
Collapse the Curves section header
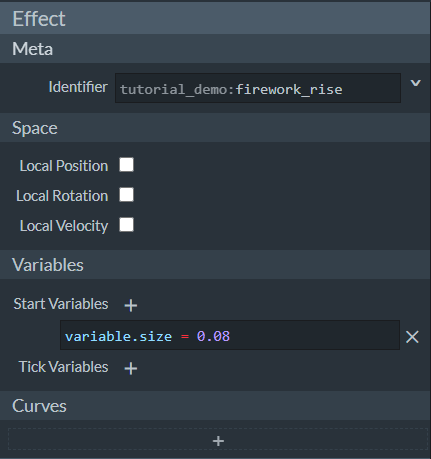(x=215, y=406)
